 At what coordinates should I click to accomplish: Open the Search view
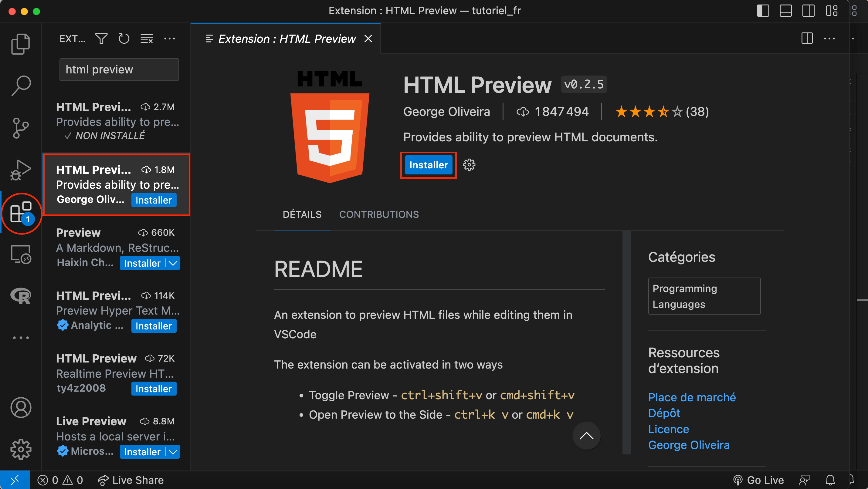click(x=21, y=85)
